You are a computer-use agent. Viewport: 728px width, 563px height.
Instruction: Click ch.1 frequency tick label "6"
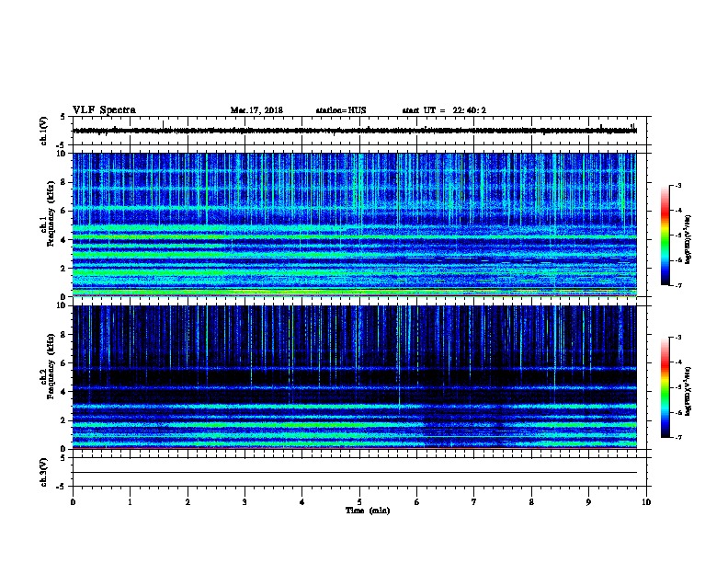[64, 211]
